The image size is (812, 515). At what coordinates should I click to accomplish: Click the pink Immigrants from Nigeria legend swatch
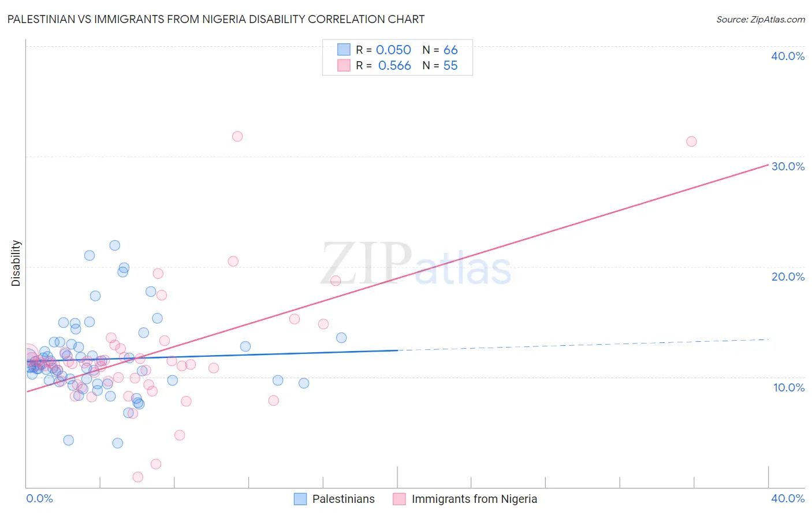(x=400, y=499)
